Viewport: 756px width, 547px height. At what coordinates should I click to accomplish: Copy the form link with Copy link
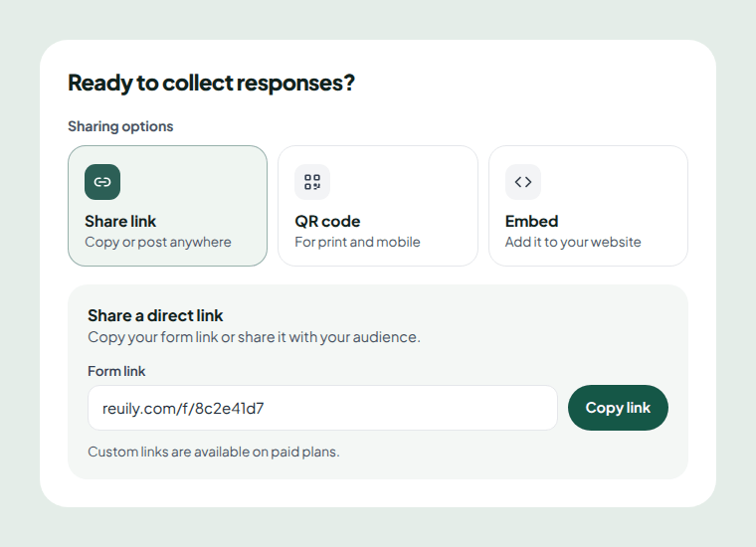pos(618,408)
